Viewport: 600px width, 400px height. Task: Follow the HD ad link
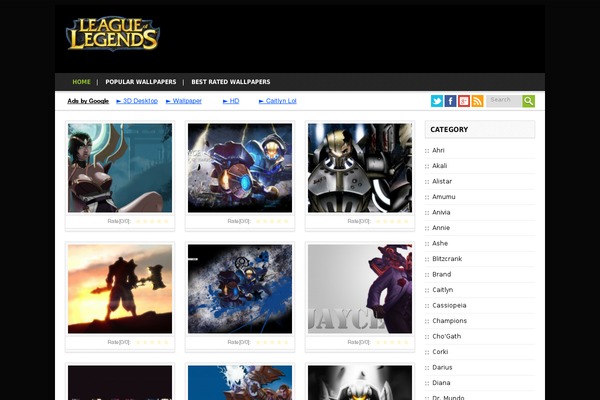click(x=231, y=101)
